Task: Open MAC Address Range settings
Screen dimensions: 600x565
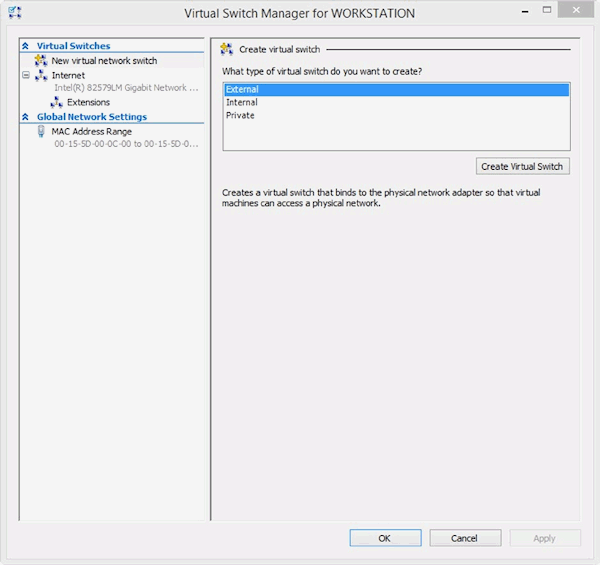Action: (91, 131)
